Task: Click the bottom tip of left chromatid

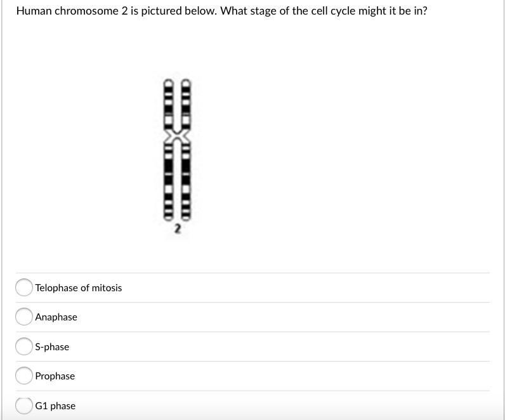Action: tap(169, 218)
